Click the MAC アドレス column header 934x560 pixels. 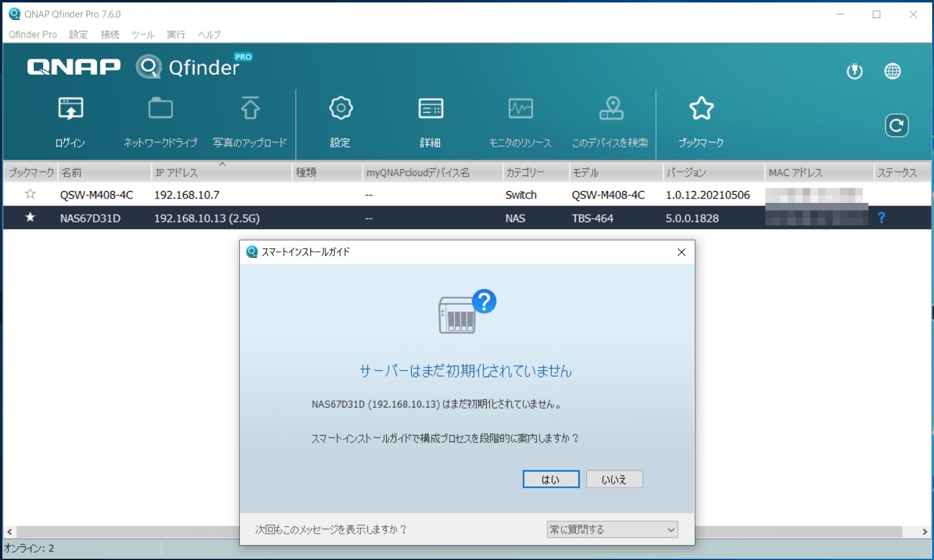click(x=818, y=172)
